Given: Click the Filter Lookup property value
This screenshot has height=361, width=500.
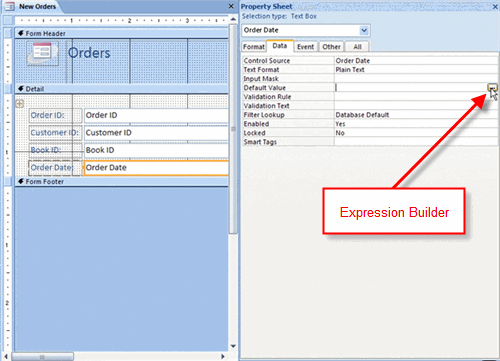Looking at the screenshot, I should tap(416, 115).
